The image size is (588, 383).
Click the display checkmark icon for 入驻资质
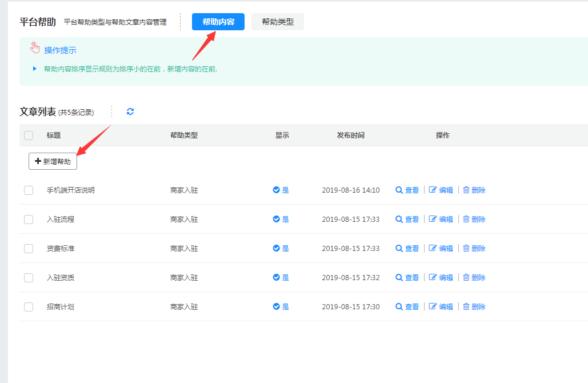(x=277, y=277)
